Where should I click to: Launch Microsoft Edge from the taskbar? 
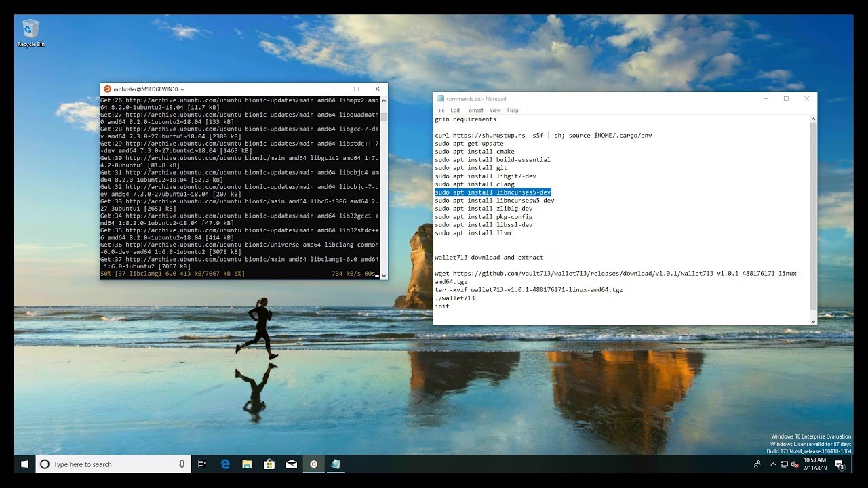225,464
